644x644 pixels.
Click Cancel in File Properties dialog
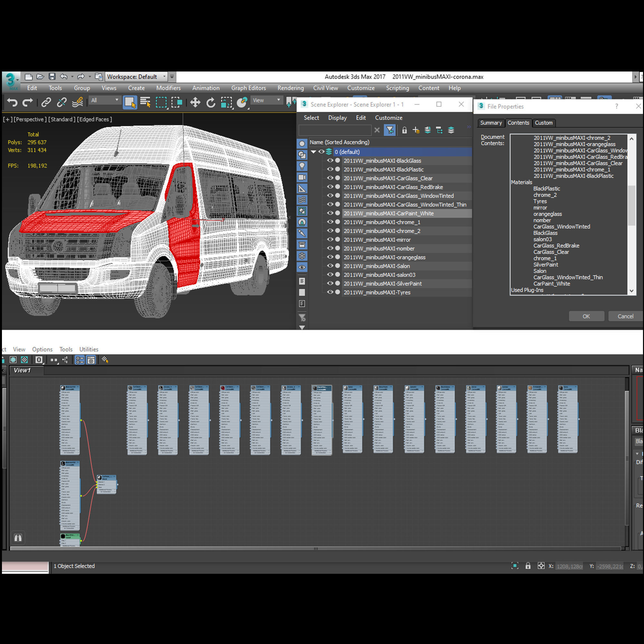(625, 316)
